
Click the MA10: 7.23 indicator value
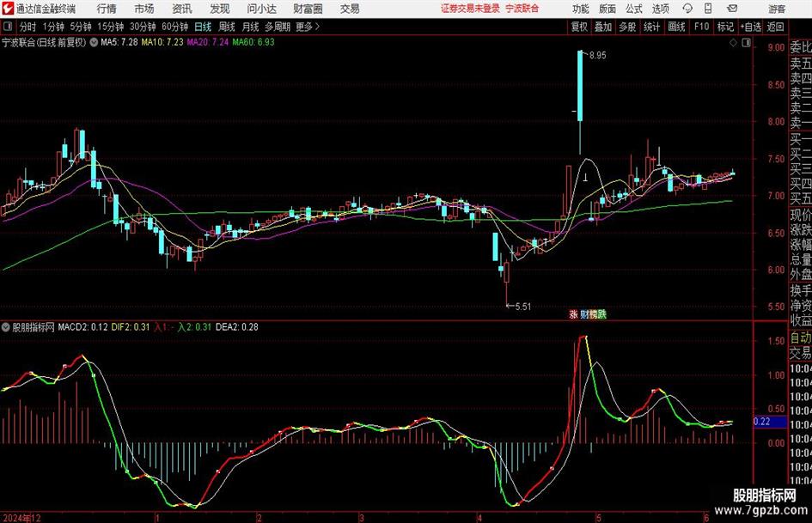[x=162, y=42]
